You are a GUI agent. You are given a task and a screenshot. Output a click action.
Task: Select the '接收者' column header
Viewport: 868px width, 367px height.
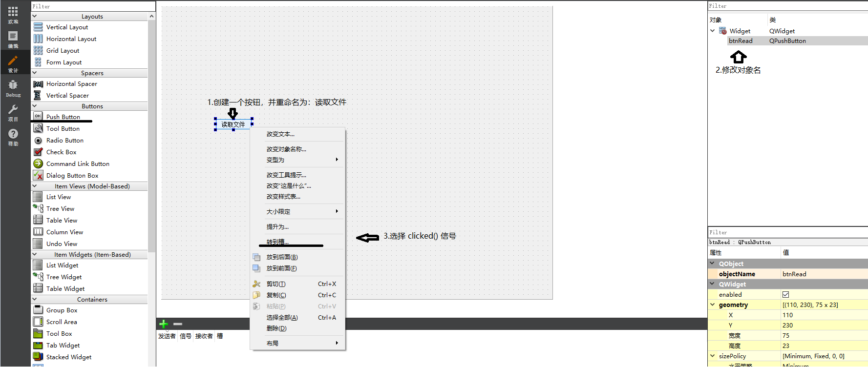pos(204,336)
